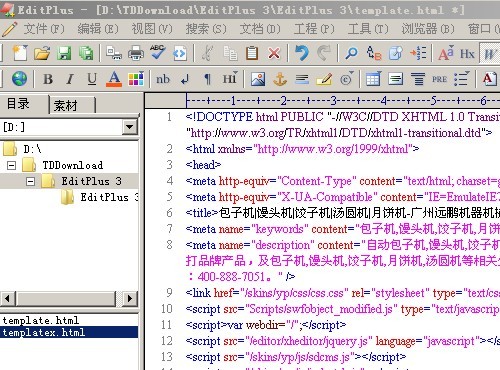Click the Print icon
This screenshot has width=500, height=370.
pos(136,53)
